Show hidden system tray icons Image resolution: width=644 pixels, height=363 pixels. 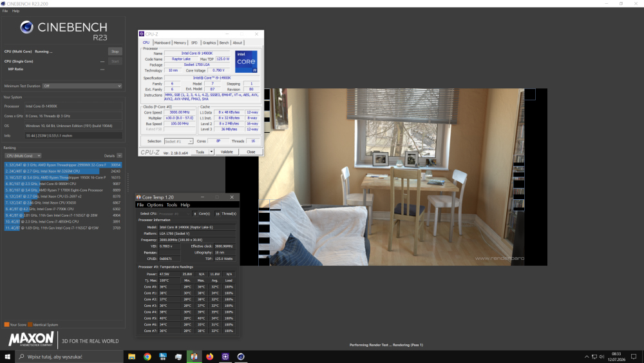tap(587, 357)
